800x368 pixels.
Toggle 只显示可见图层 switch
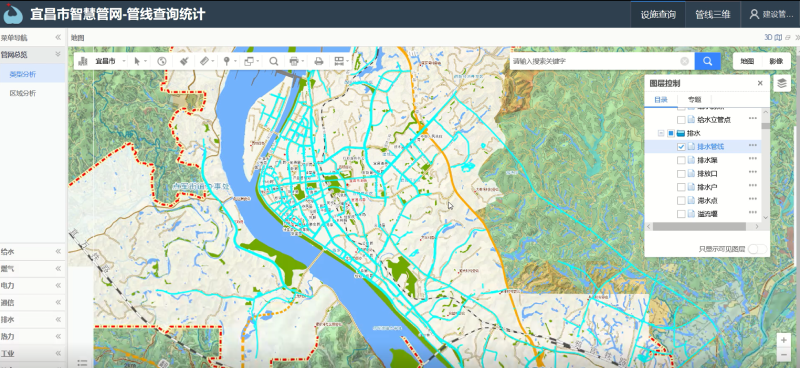[757, 249]
